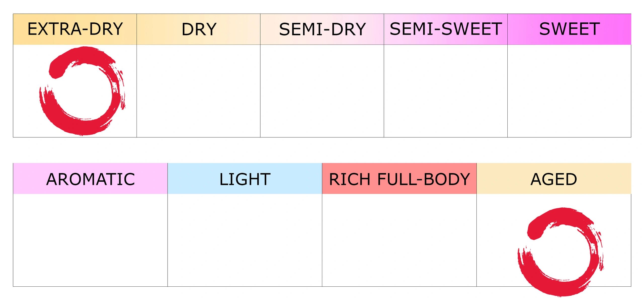
Task: Click the empty cell below RICH FULL-BODY
Action: (399, 240)
